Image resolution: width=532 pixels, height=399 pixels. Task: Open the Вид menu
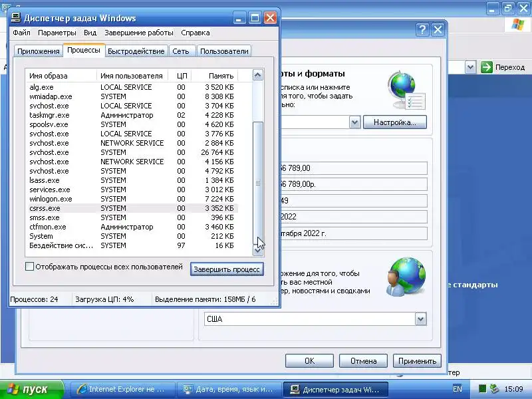90,33
